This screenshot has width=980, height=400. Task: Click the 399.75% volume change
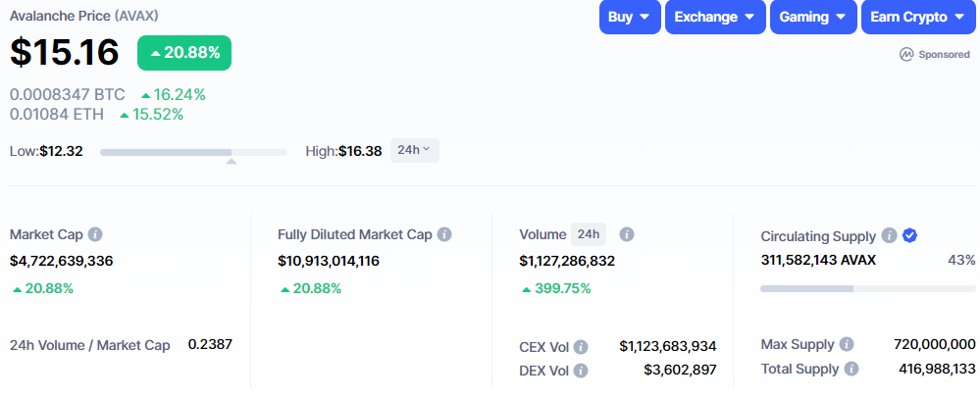pos(555,289)
